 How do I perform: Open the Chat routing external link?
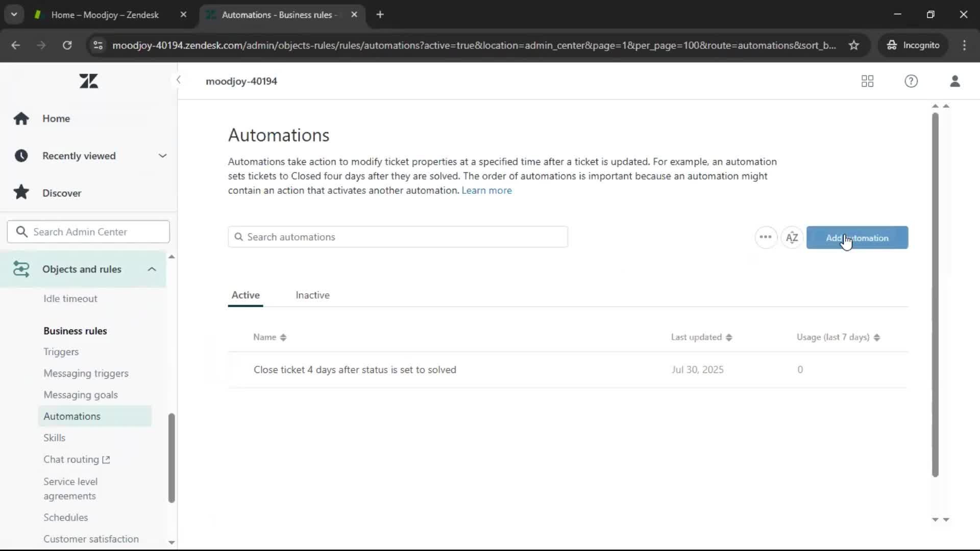click(x=77, y=459)
